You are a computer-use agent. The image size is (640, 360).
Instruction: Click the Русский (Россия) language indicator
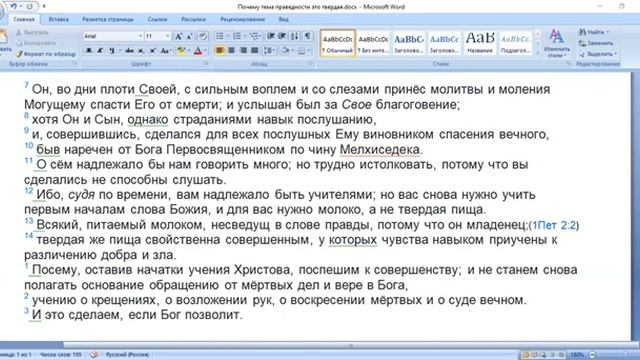(x=127, y=355)
